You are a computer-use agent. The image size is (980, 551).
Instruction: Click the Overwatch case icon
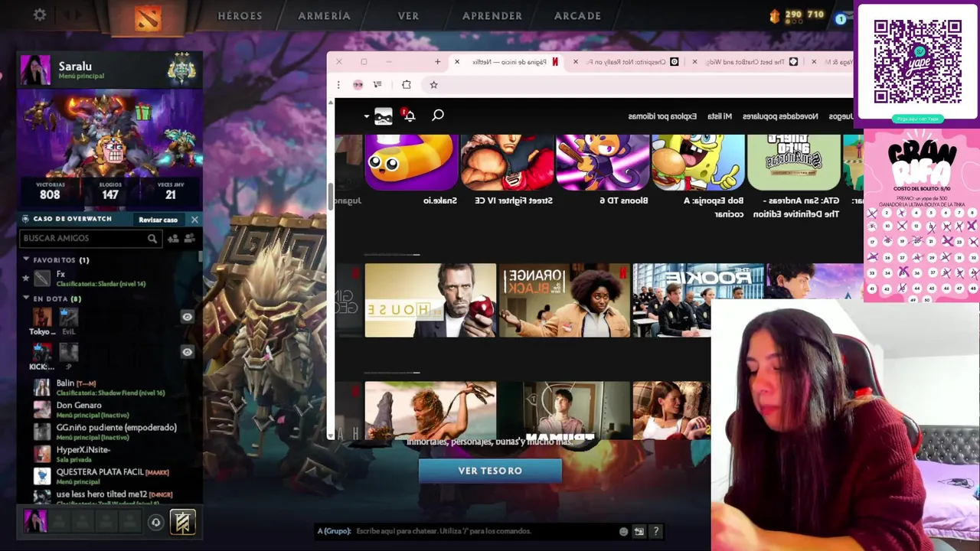coord(25,219)
